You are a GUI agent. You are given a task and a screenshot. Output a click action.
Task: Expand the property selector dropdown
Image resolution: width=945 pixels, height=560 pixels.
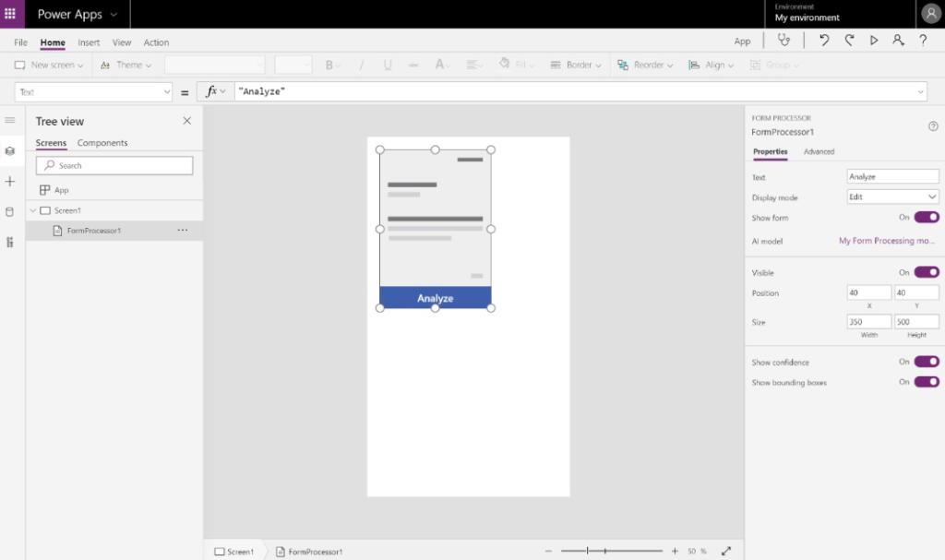point(166,92)
